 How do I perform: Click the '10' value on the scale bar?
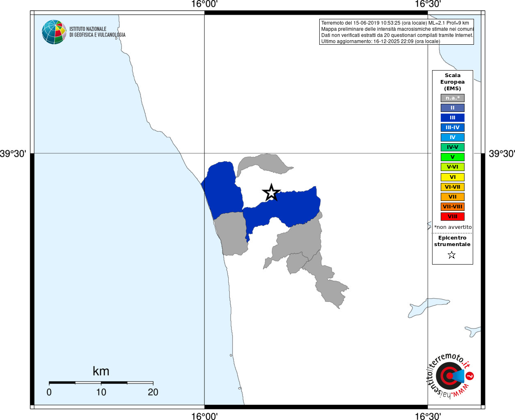click(x=101, y=392)
